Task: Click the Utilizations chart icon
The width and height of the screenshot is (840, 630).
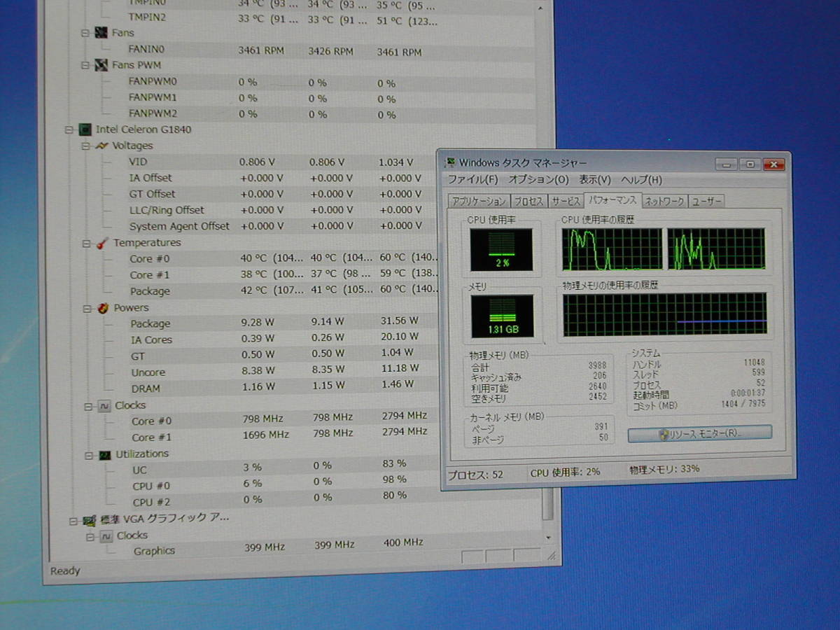Action: click(x=105, y=454)
